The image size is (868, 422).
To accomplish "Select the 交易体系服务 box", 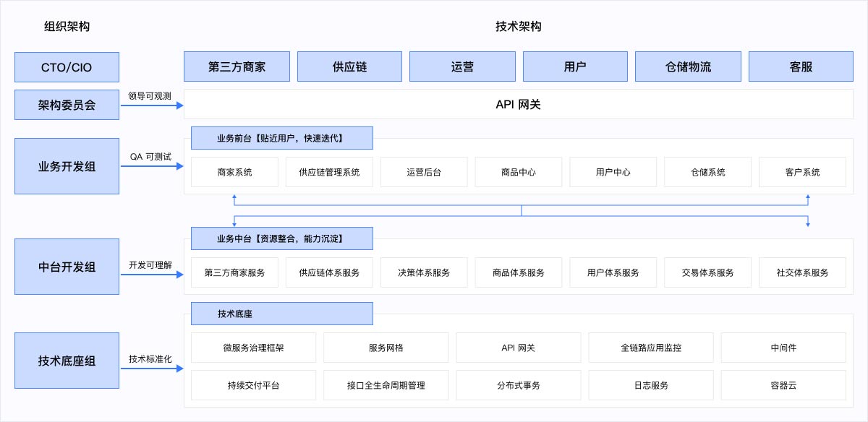I will pyautogui.click(x=707, y=272).
